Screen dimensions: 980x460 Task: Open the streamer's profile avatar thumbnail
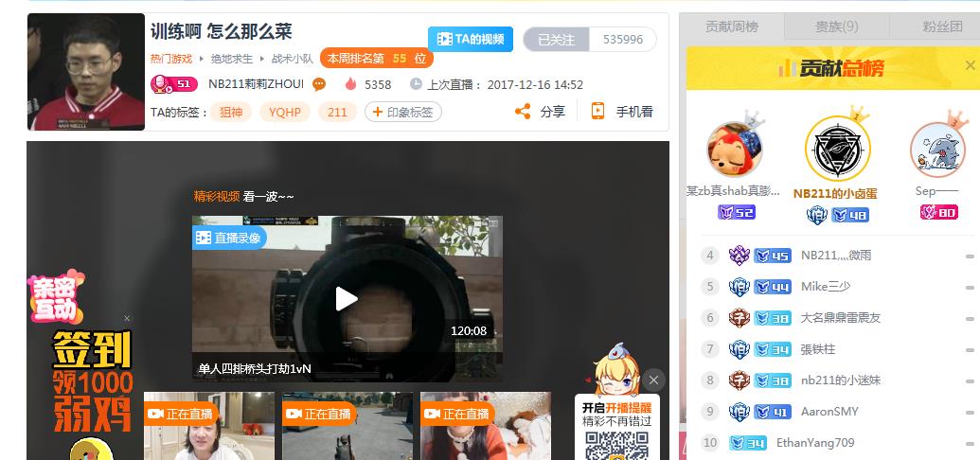(86, 72)
